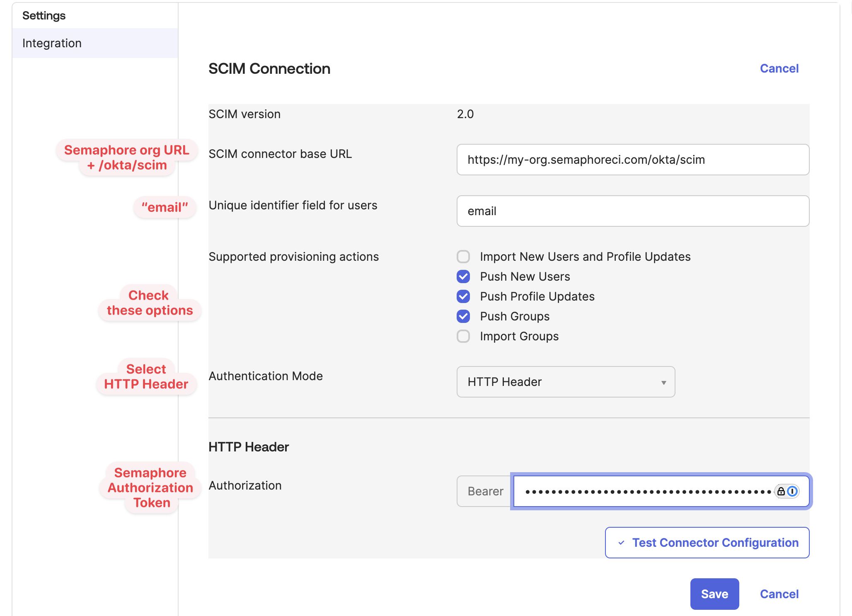The image size is (852, 616).
Task: Focus the SCIM connector base URL field
Action: click(633, 160)
